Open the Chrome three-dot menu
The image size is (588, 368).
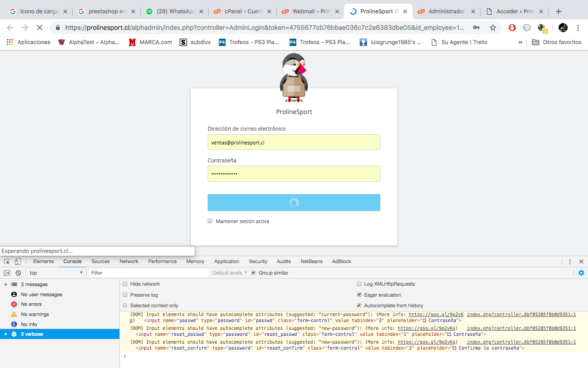pyautogui.click(x=578, y=28)
